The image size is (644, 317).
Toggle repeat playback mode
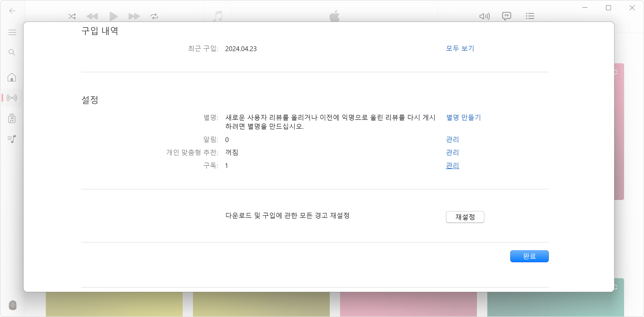pos(154,16)
